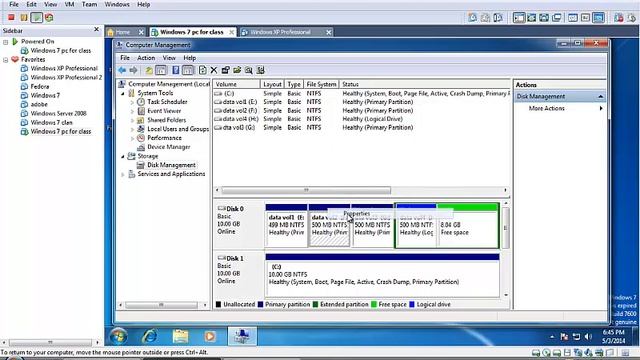Click the VMware take snapshot icon
The height and width of the screenshot is (360, 640).
(x=473, y=18)
